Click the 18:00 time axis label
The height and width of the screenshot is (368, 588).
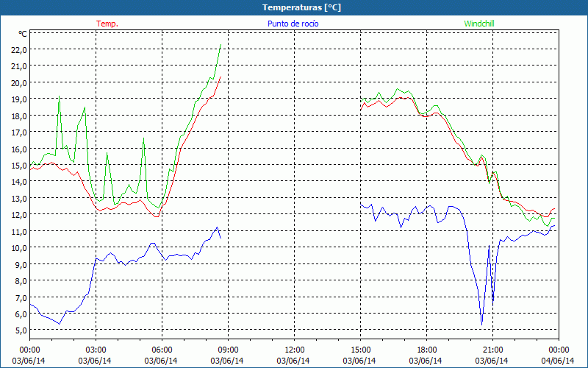[427, 350]
